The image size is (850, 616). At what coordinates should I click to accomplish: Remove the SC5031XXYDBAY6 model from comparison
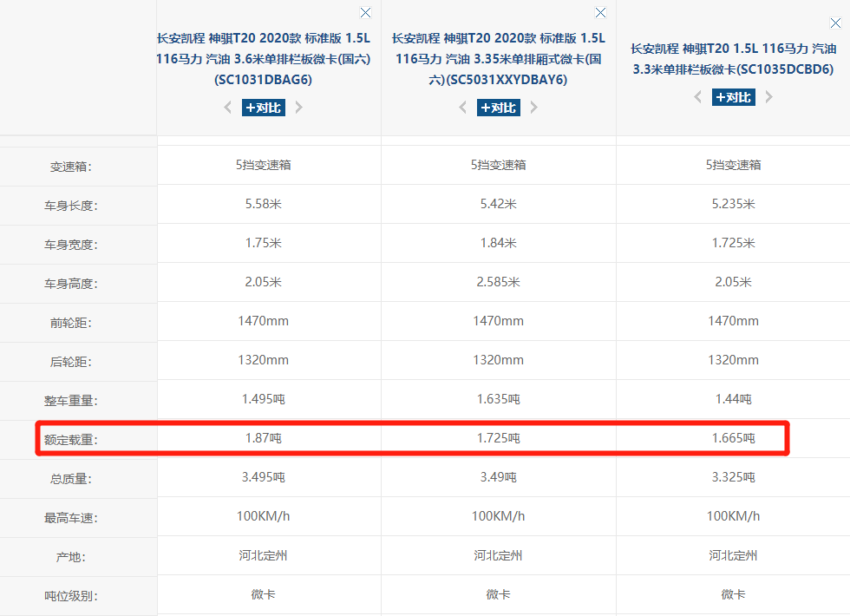pyautogui.click(x=600, y=12)
